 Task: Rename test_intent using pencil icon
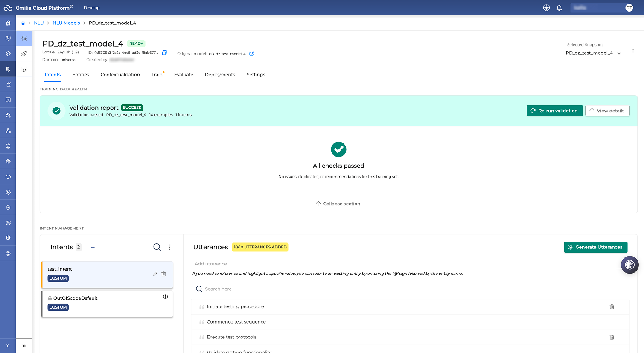click(x=155, y=274)
